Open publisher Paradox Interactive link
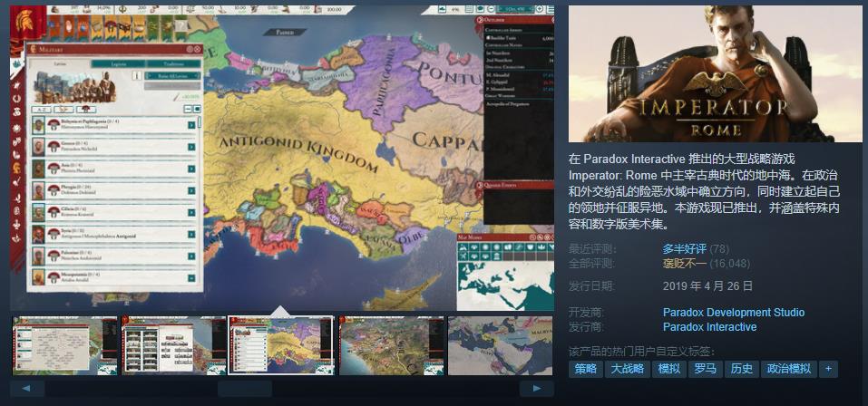868x406 pixels. (x=709, y=327)
